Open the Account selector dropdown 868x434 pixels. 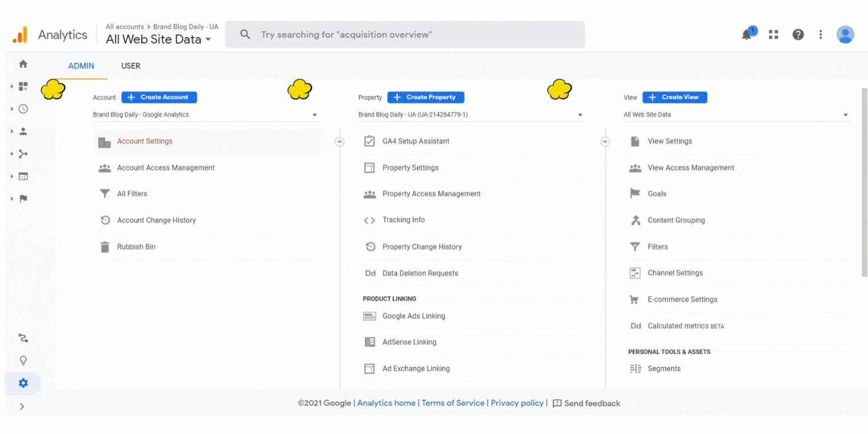[x=206, y=115]
